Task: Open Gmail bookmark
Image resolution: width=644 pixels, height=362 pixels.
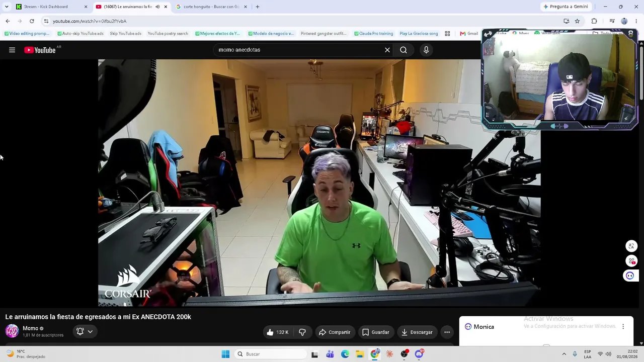Action: [469, 34]
